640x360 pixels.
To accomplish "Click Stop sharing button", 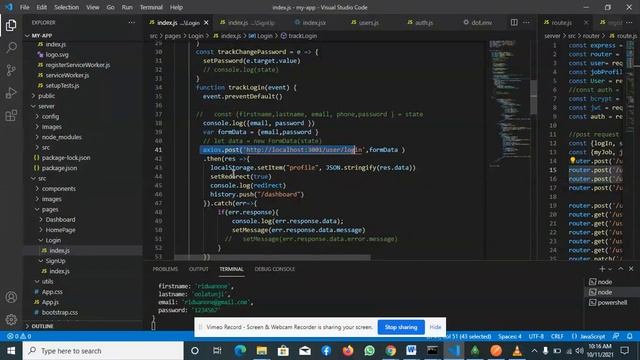I will tap(401, 327).
